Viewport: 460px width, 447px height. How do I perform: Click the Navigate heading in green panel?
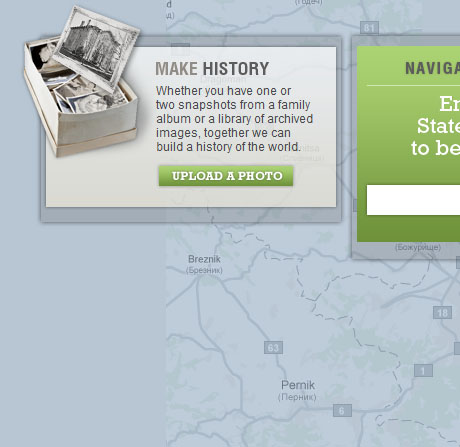coord(432,68)
